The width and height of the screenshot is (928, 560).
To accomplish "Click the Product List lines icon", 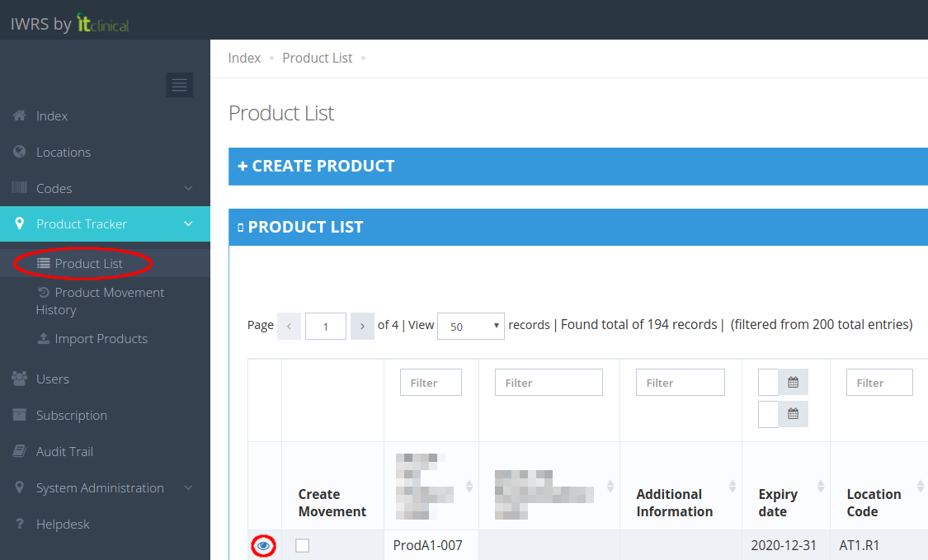I will (43, 263).
